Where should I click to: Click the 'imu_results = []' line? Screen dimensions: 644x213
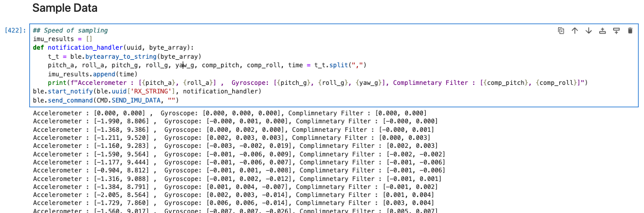tap(63, 39)
